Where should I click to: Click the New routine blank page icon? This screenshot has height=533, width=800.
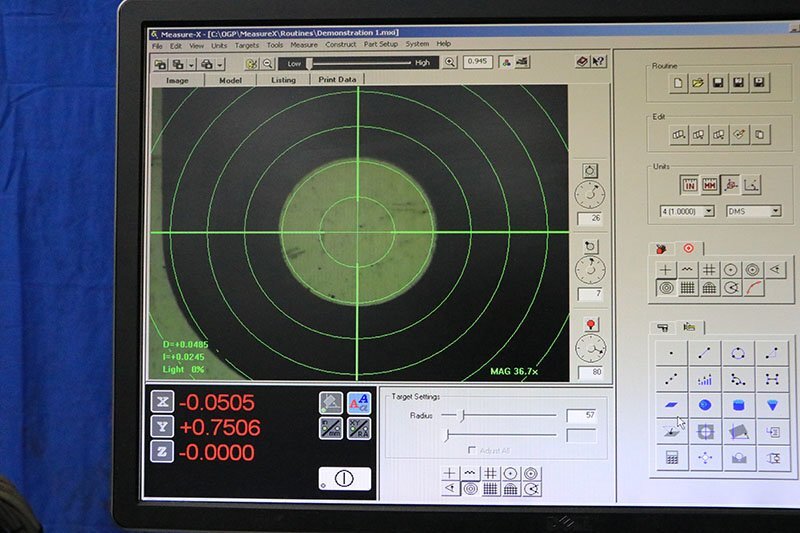point(678,82)
